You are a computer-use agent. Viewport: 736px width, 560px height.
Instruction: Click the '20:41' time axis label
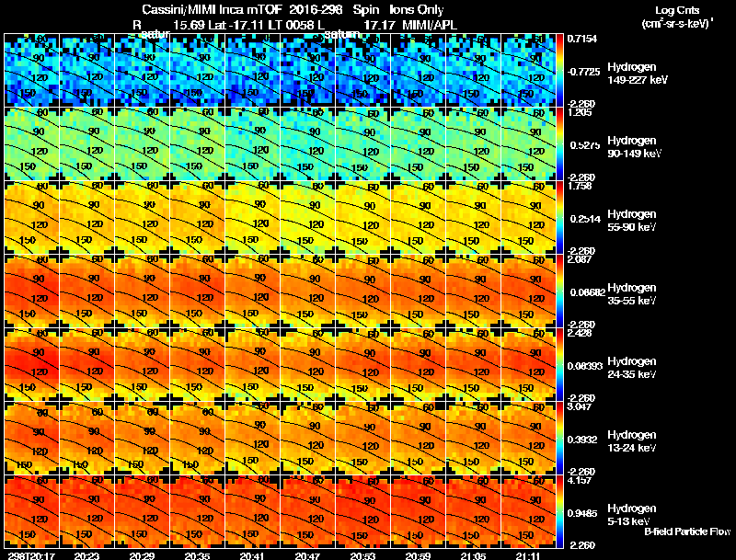click(x=252, y=555)
